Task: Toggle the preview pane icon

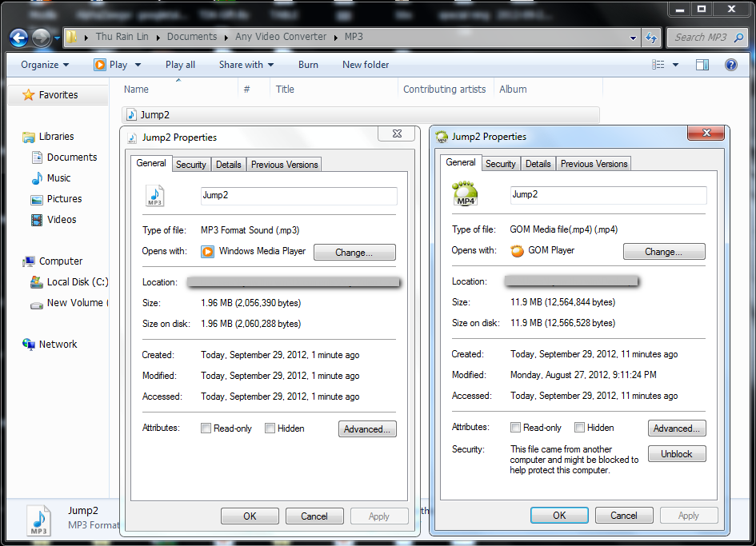Action: (x=702, y=65)
